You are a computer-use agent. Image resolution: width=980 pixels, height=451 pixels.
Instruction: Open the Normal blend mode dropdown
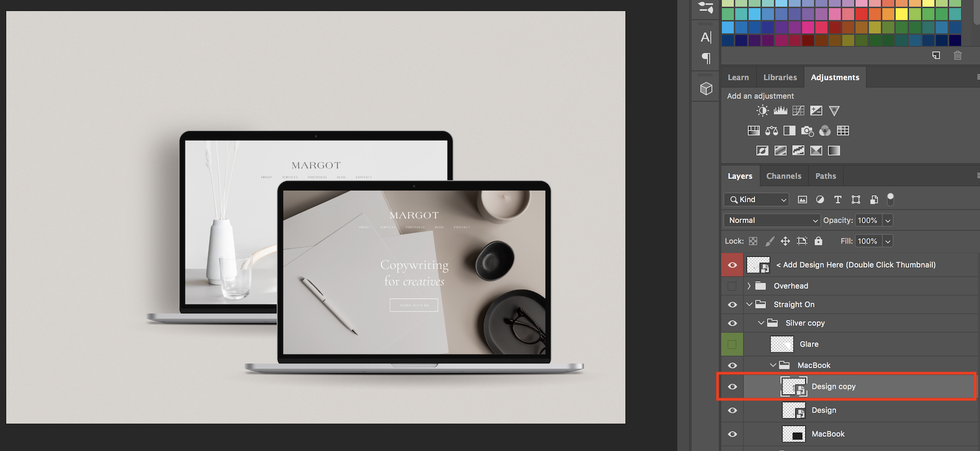(x=771, y=220)
